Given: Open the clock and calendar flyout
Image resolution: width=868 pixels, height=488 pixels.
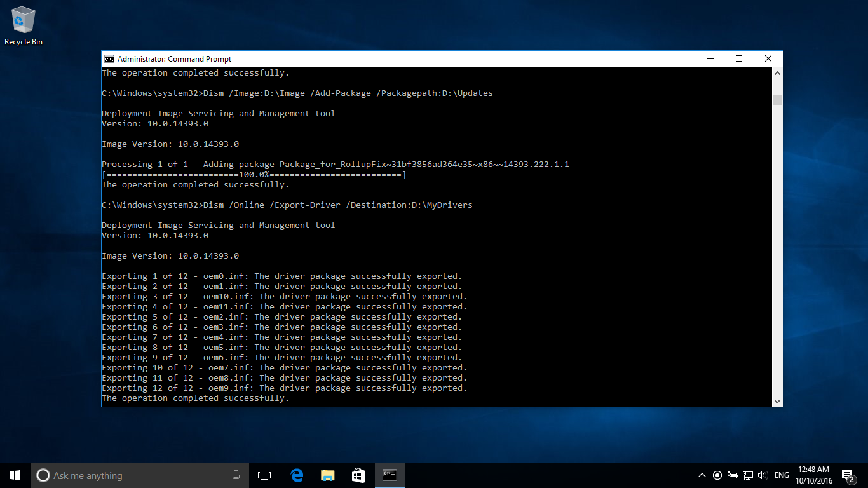Looking at the screenshot, I should [x=814, y=475].
